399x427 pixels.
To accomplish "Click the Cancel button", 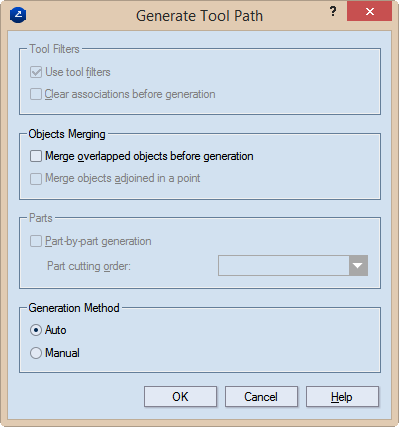I will pyautogui.click(x=261, y=397).
